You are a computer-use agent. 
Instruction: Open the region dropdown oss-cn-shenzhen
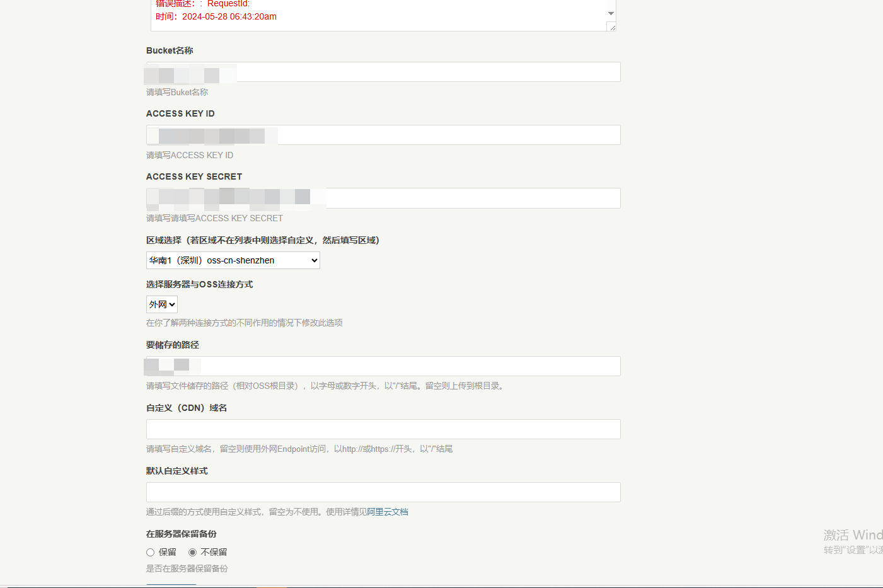[x=233, y=260]
